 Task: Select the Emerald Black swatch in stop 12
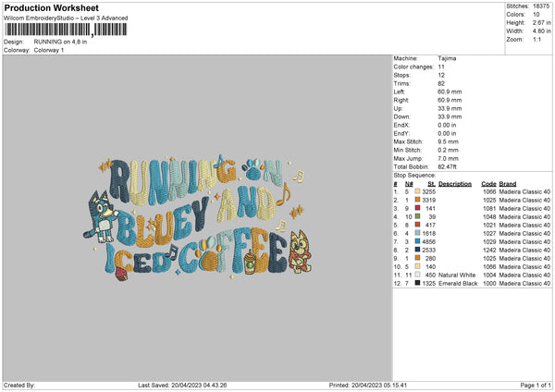coord(418,283)
